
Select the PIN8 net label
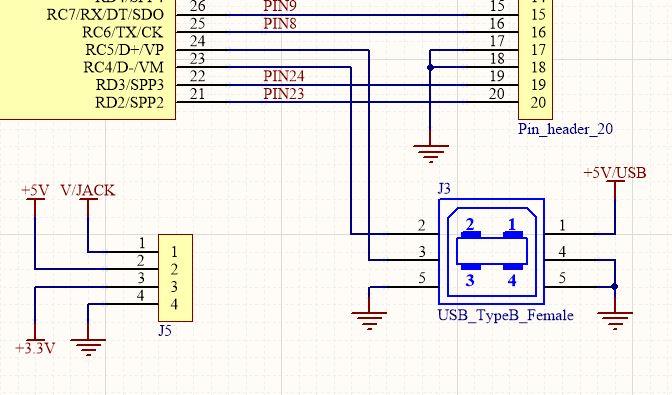280,24
